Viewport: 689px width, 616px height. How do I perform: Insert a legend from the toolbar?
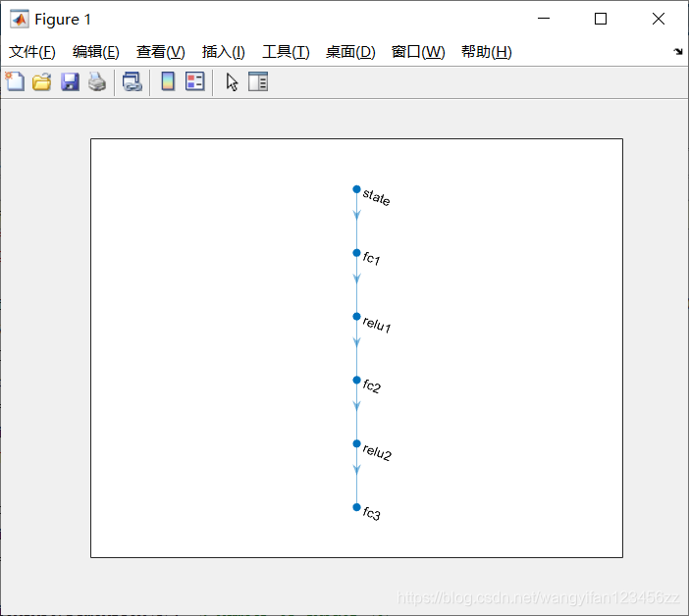[x=195, y=81]
